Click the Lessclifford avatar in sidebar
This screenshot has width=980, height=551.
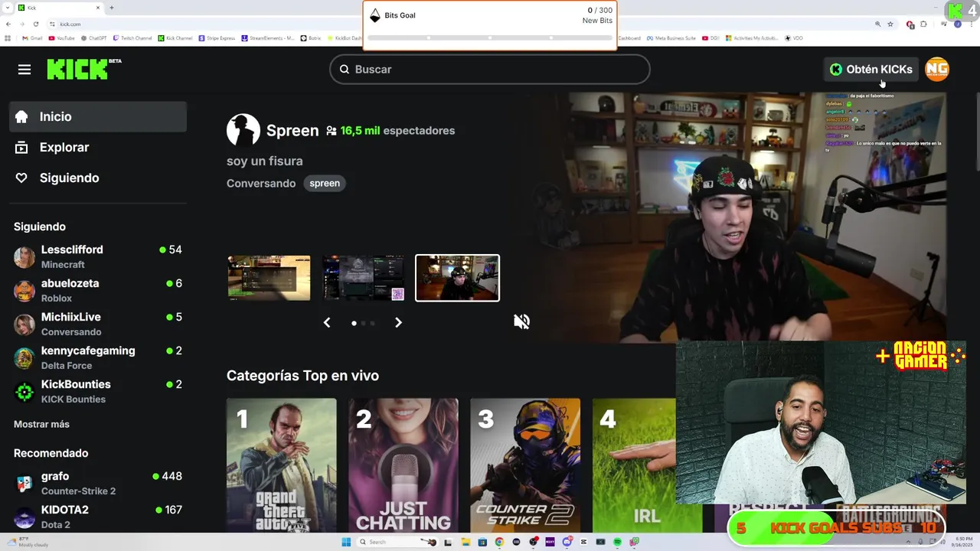(24, 257)
